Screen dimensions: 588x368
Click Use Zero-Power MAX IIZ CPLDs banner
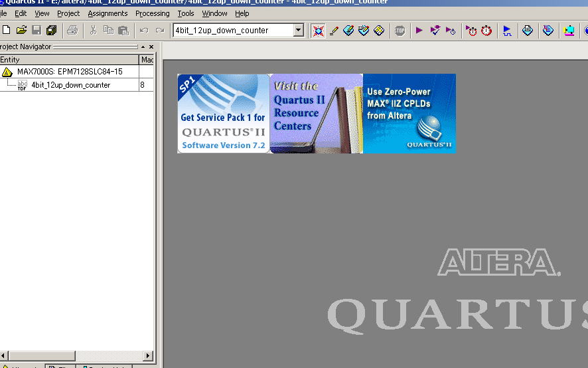click(409, 114)
